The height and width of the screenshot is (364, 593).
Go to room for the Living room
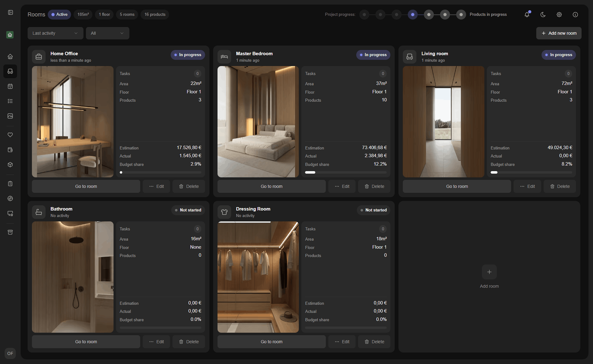coord(456,186)
